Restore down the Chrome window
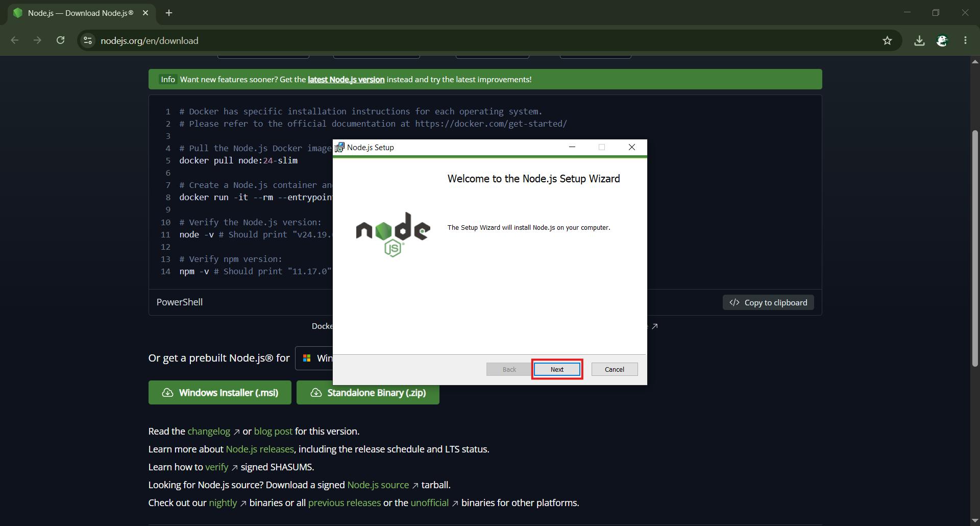 click(x=936, y=13)
